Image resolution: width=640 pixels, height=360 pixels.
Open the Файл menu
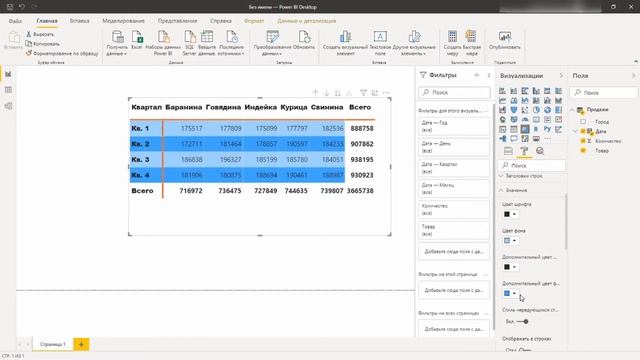[x=15, y=21]
